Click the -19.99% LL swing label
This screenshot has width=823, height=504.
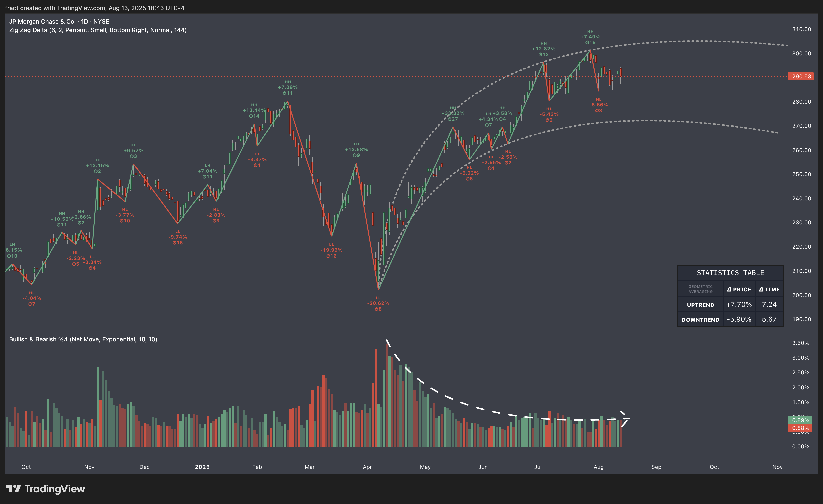tap(331, 250)
